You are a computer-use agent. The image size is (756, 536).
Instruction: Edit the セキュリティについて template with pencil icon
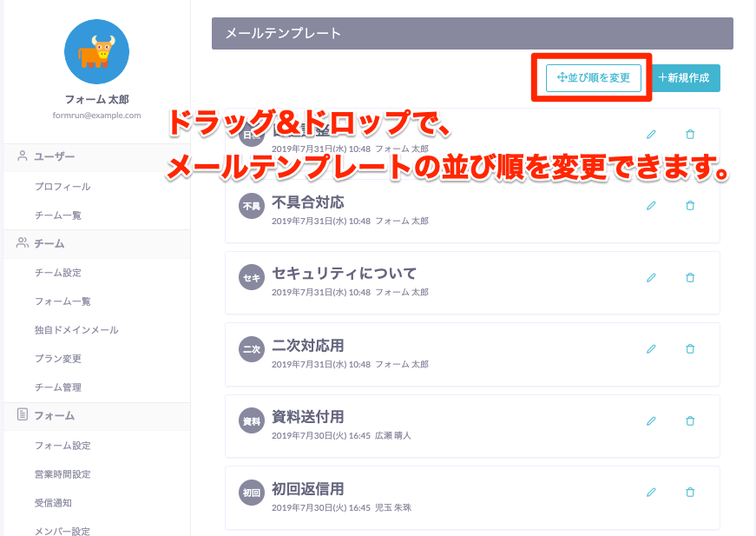(x=651, y=277)
